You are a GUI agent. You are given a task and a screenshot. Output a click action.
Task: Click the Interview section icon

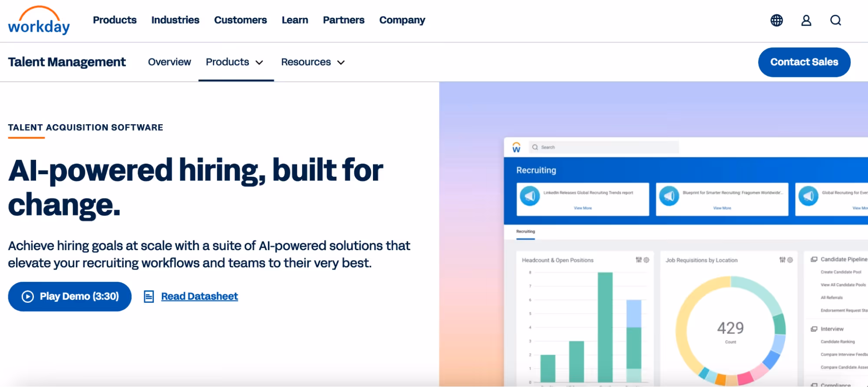tap(814, 329)
